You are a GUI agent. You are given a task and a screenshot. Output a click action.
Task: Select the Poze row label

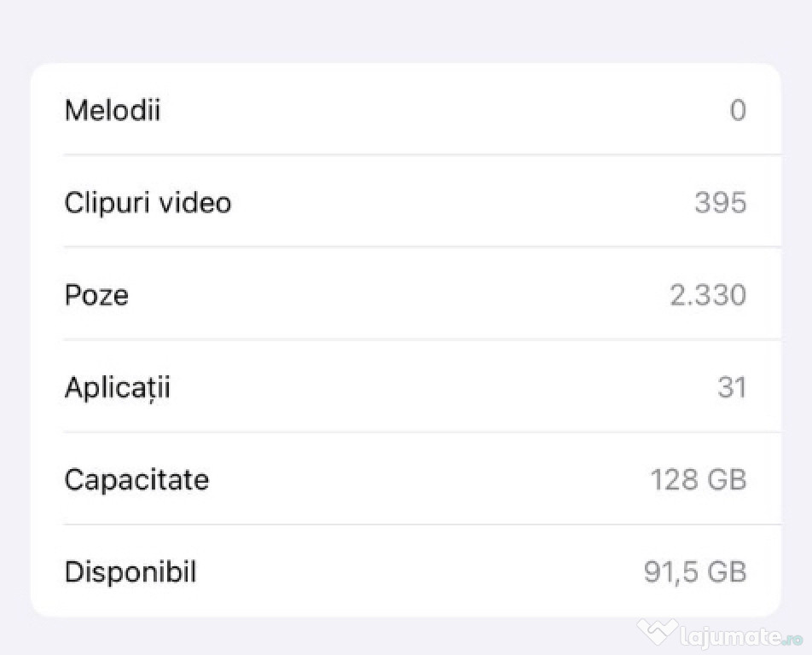pyautogui.click(x=96, y=295)
